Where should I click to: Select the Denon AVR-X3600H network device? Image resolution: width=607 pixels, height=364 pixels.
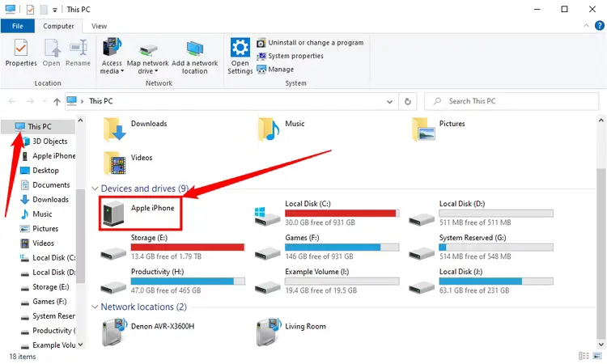tap(147, 332)
